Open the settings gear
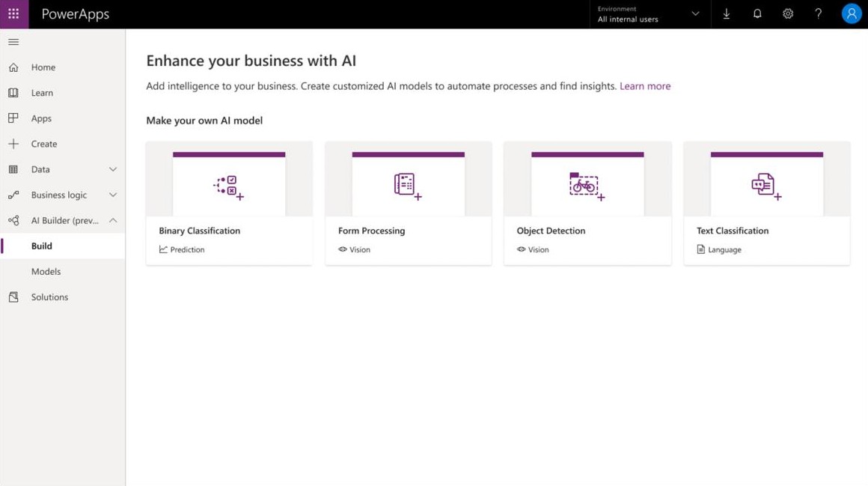 click(788, 14)
